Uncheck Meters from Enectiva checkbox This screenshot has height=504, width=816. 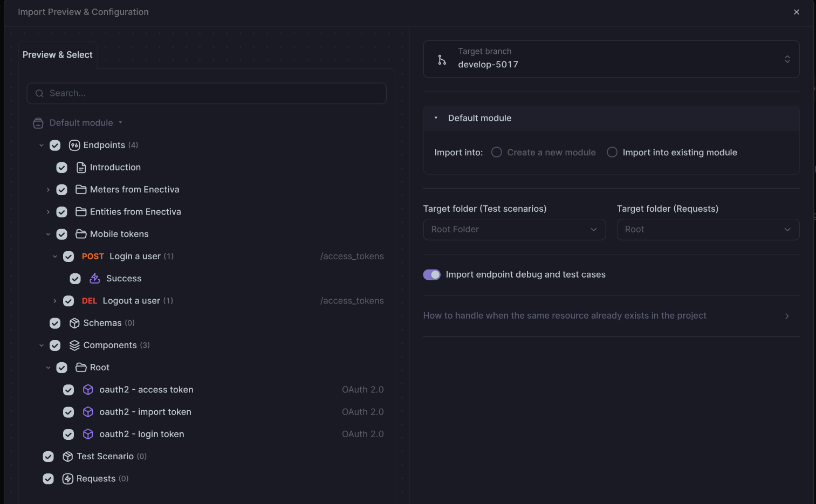coord(61,190)
